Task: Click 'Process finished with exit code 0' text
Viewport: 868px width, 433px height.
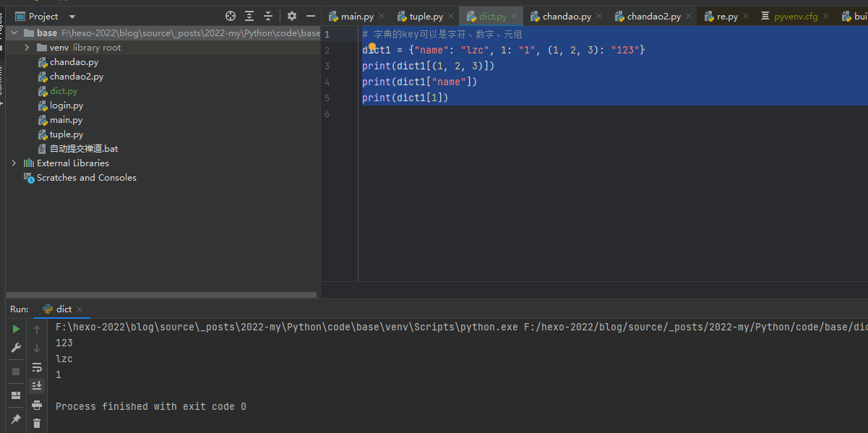Action: (x=151, y=407)
